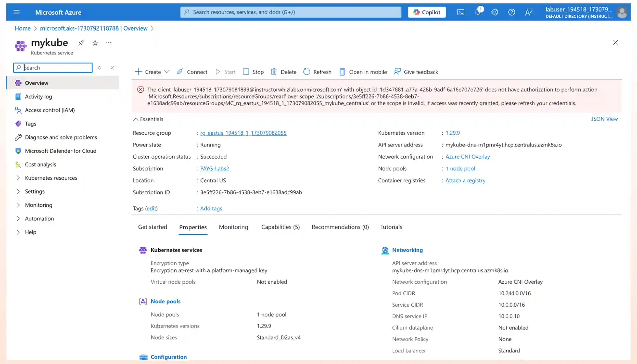Click Open in mobile
Viewport: 637px width, 364px height.
click(x=363, y=72)
